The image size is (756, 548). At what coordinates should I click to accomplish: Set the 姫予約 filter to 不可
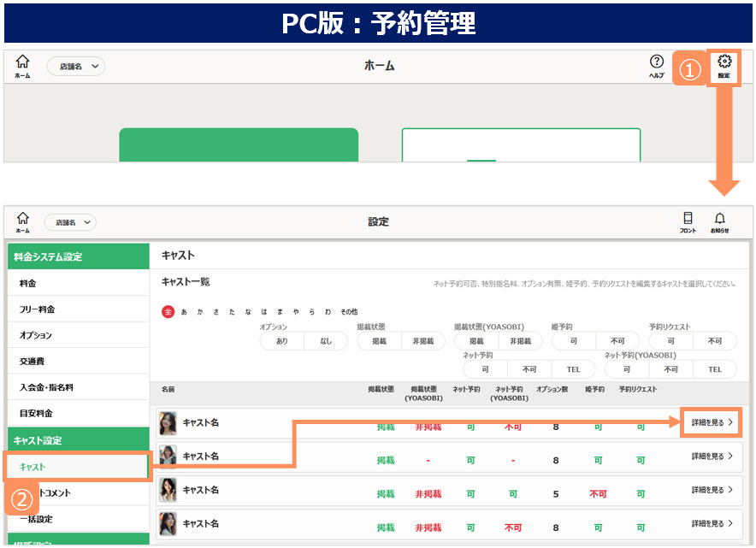617,341
